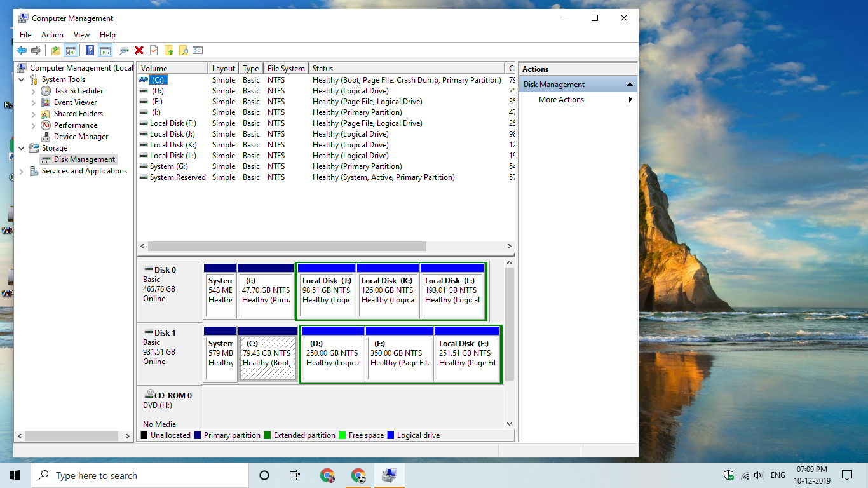
Task: Click the Event Viewer icon in tree
Action: (x=46, y=102)
